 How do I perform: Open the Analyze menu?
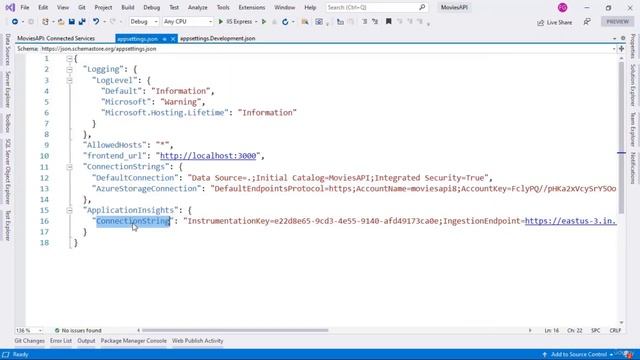[x=198, y=7]
